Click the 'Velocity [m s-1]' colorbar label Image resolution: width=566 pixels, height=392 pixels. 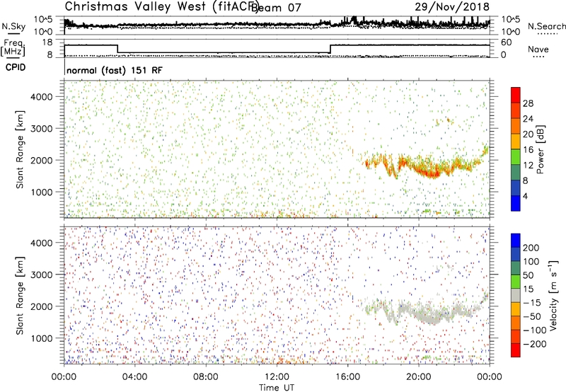[x=553, y=295]
